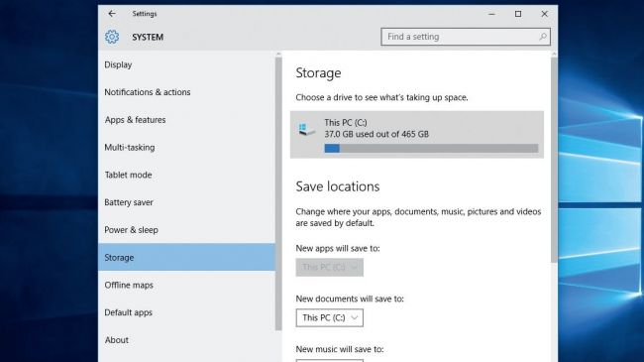Viewport: 644px width, 362px height.
Task: Go to Apps & features
Action: coord(186,120)
